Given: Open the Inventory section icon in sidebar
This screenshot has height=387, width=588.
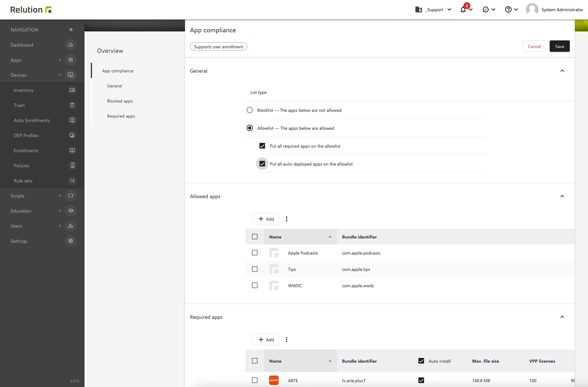Looking at the screenshot, I should (72, 90).
